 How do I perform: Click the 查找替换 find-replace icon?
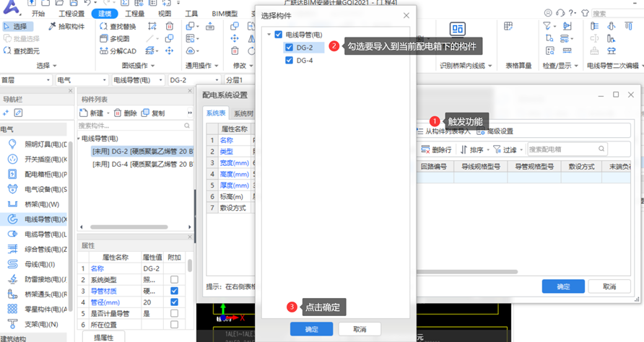click(103, 27)
